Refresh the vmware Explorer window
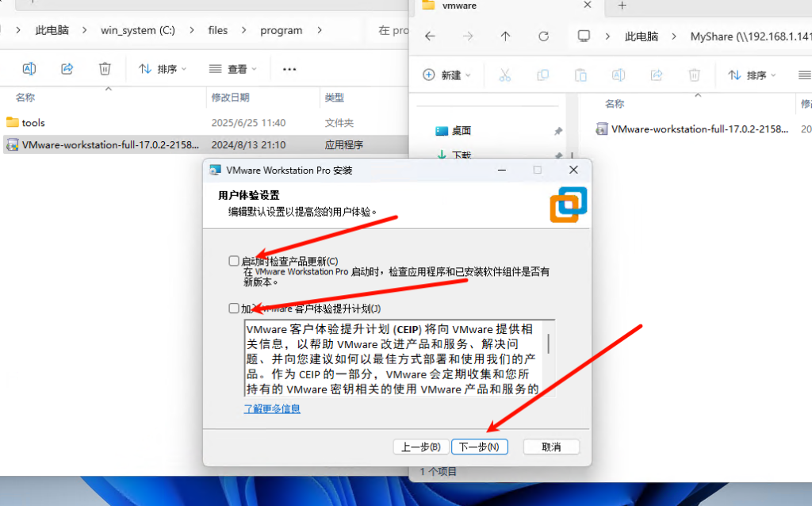The height and width of the screenshot is (506, 812). (543, 36)
